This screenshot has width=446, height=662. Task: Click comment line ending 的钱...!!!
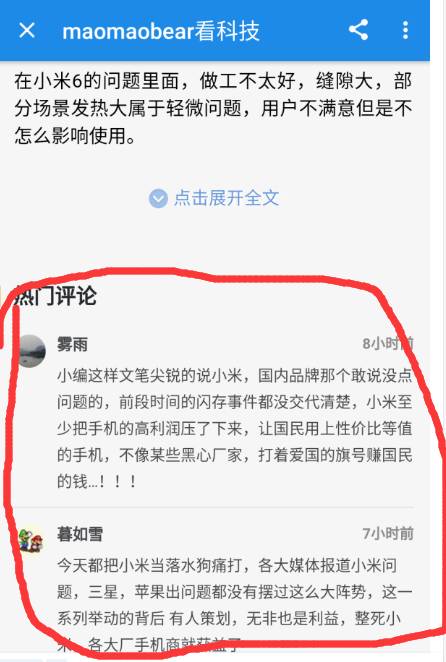pos(97,481)
